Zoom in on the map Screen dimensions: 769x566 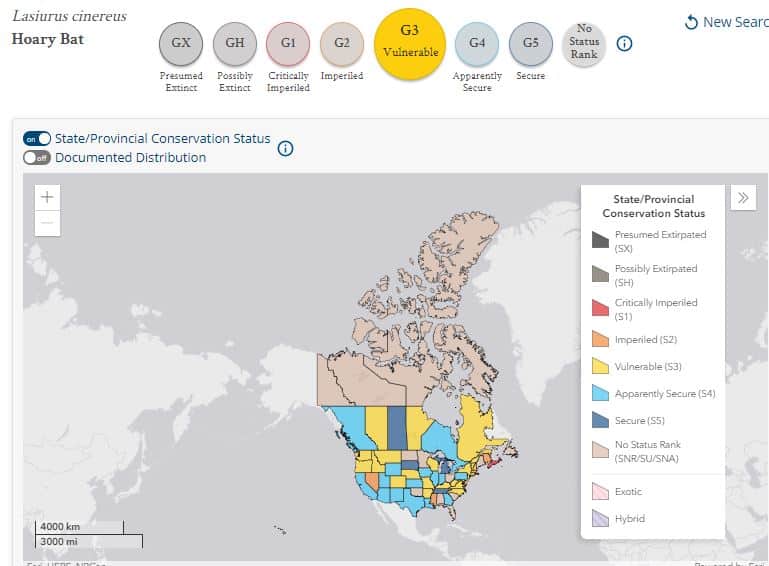[x=47, y=197]
